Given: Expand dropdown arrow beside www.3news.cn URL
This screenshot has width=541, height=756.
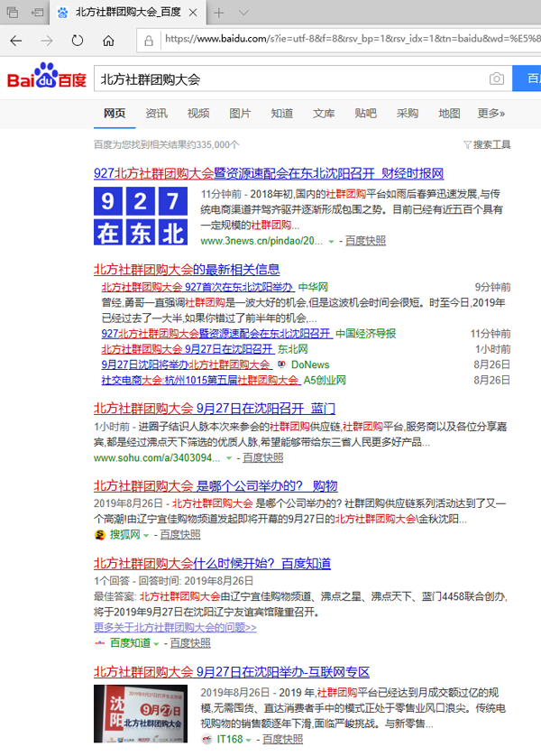Looking at the screenshot, I should click(331, 242).
